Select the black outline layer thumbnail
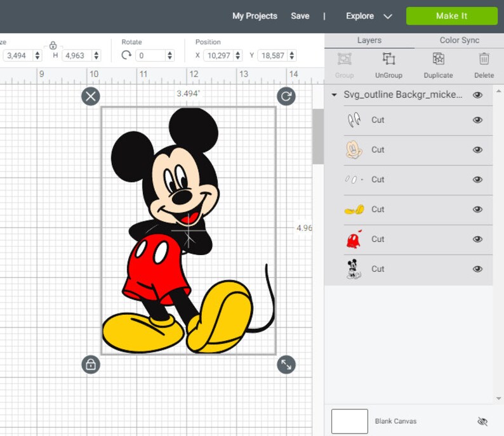 click(x=354, y=269)
